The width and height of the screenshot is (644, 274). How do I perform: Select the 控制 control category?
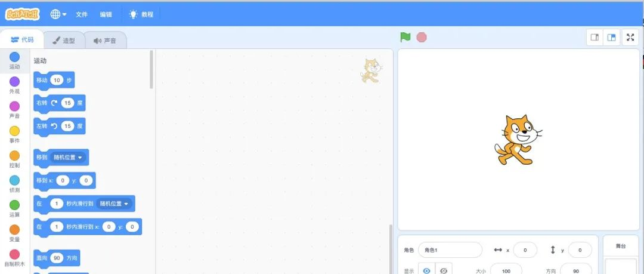pos(14,159)
